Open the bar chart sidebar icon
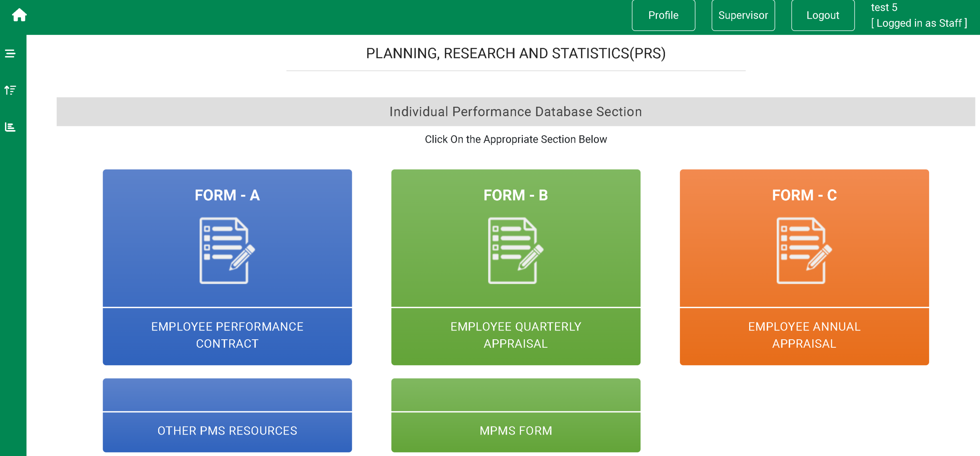The image size is (980, 456). pyautogui.click(x=10, y=127)
